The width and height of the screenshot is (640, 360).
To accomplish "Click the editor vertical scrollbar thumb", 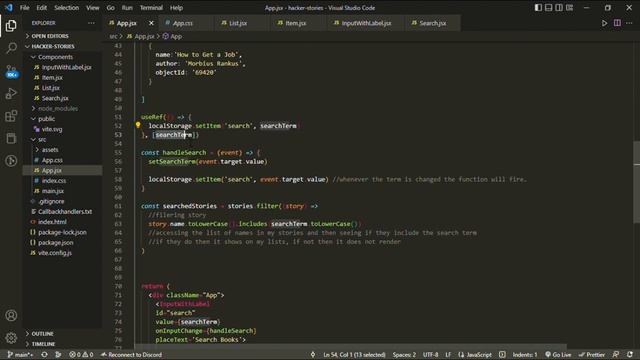I will click(x=636, y=182).
